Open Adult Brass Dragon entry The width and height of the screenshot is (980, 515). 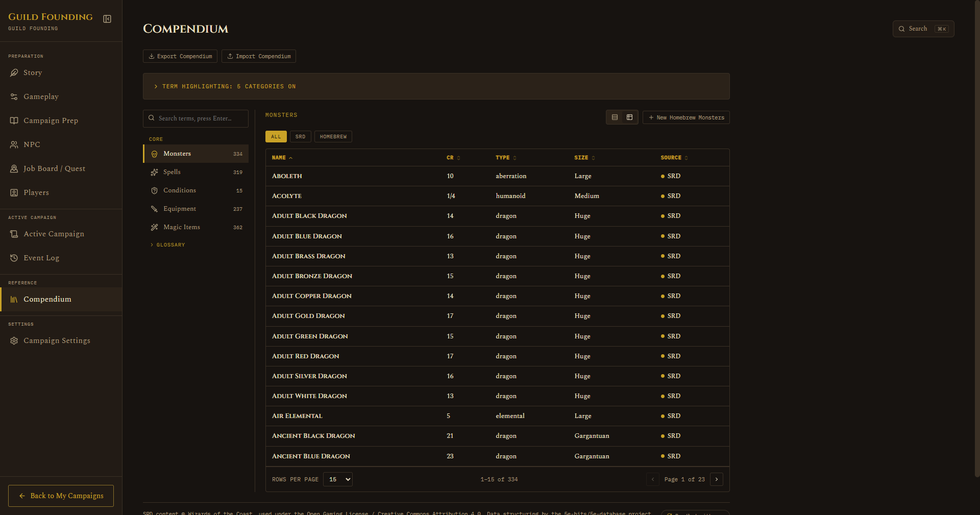498,256
